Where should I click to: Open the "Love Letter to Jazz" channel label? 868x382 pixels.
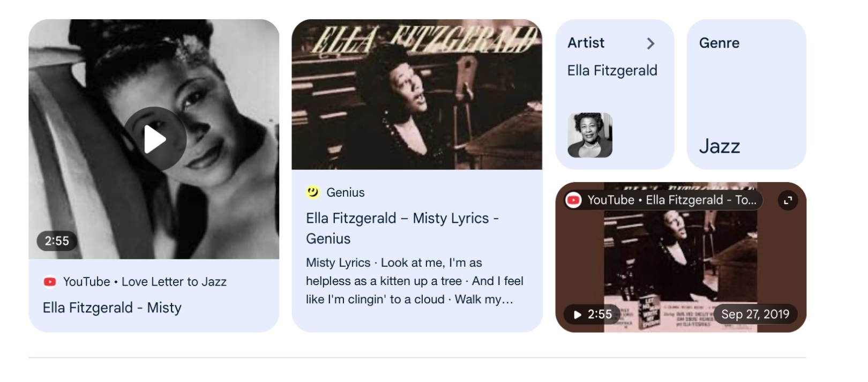[x=174, y=282]
